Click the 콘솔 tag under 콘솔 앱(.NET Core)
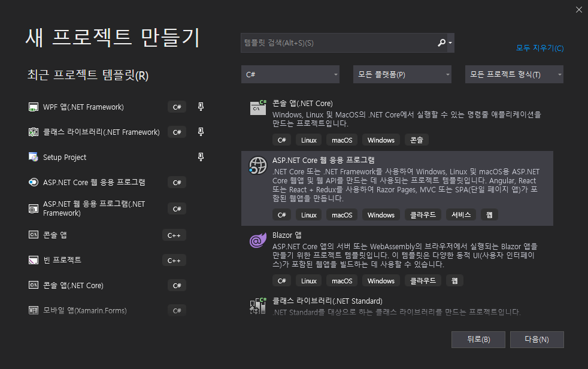 tap(417, 140)
